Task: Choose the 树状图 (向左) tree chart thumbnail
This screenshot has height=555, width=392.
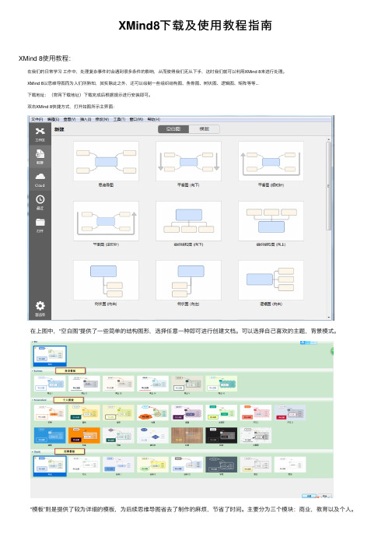Action: 188,280
